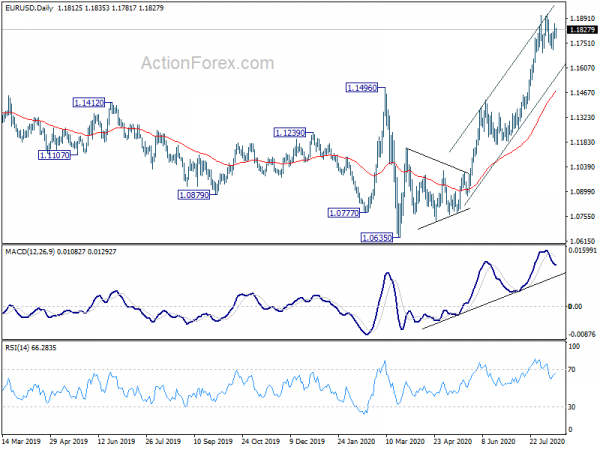Click the ActionForex.com watermark

[208, 63]
